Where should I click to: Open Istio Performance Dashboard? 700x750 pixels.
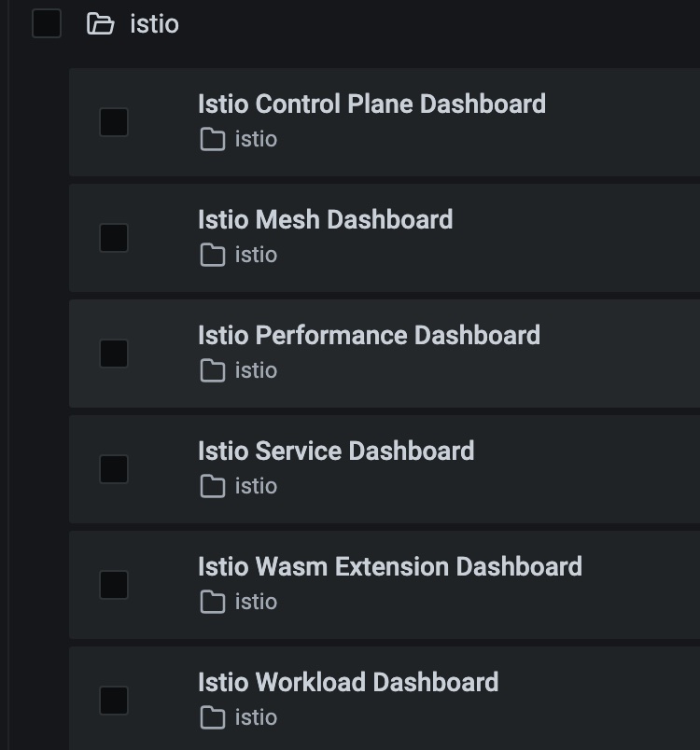[369, 335]
